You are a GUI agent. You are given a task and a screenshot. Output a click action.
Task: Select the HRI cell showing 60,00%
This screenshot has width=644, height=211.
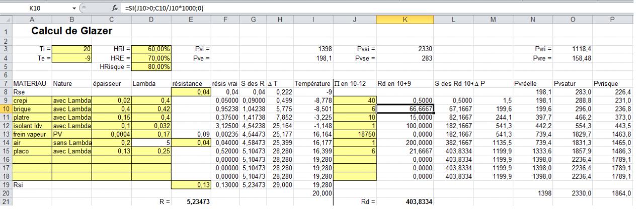(x=151, y=49)
